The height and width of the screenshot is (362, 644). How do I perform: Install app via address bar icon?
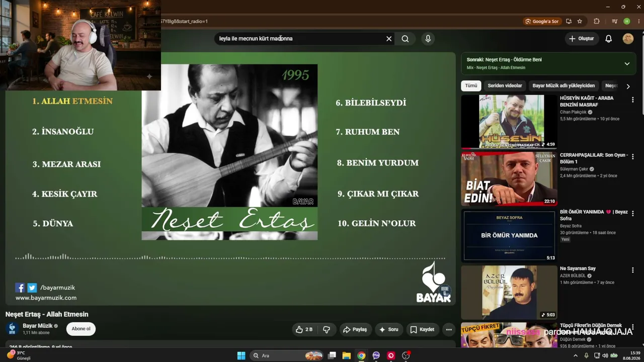pos(569,22)
